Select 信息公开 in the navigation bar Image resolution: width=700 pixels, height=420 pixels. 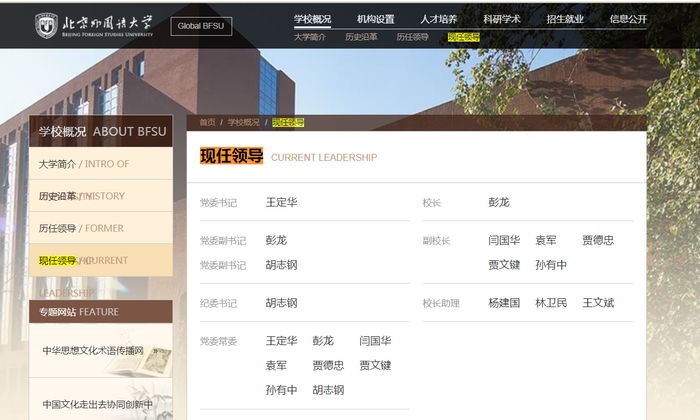pos(628,19)
